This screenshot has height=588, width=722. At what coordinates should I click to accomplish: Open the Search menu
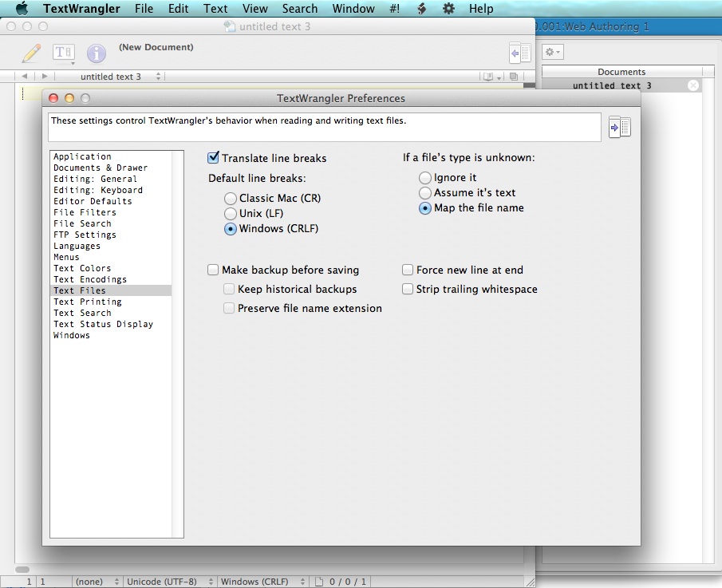300,8
